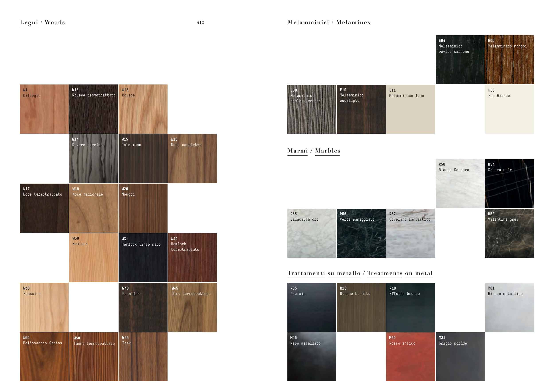Select the E11 Melamminico lino swatch
The image size is (554, 392).
point(410,109)
